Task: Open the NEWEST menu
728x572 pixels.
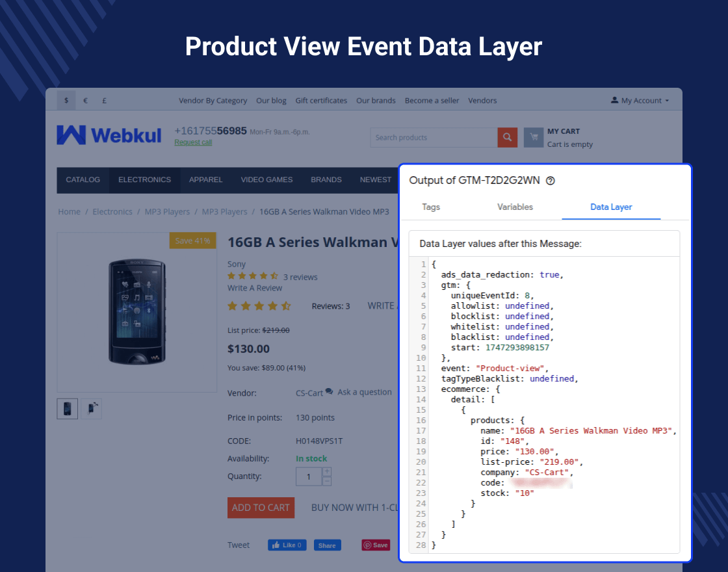Action: pos(376,179)
